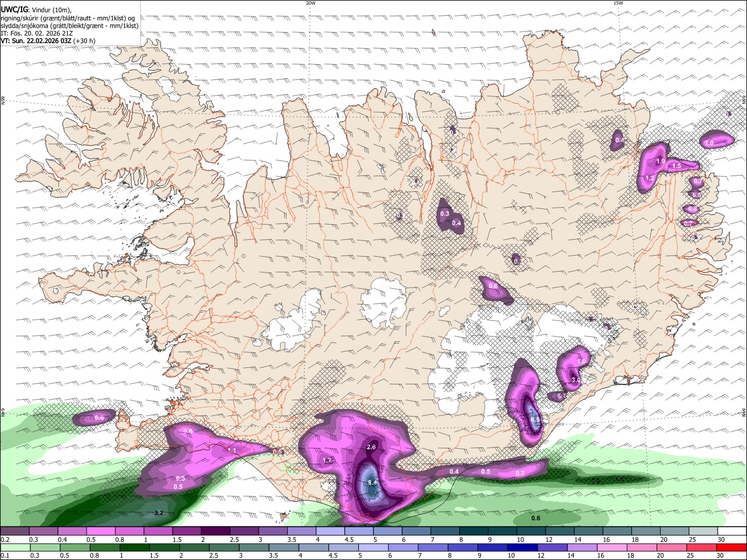Click the 8.4 precipitation value on the map
The image size is (747, 560).
(x=373, y=483)
